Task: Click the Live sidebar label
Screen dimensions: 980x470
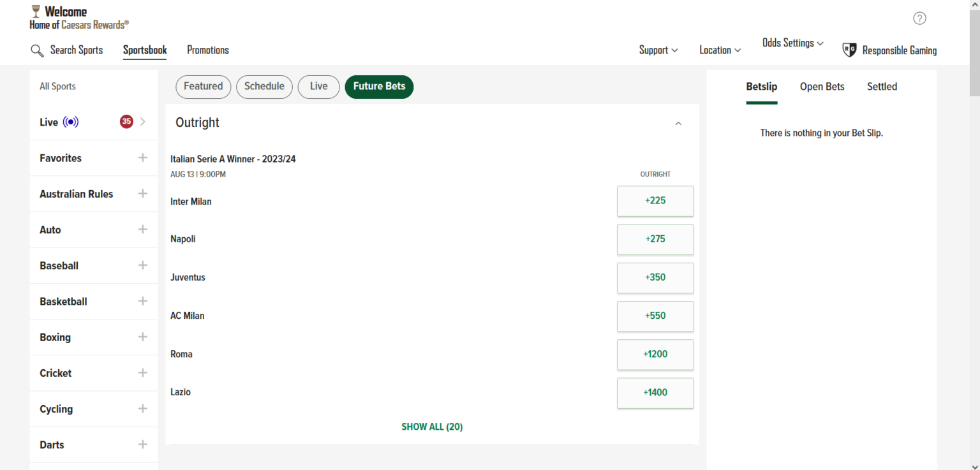Action: pyautogui.click(x=48, y=122)
